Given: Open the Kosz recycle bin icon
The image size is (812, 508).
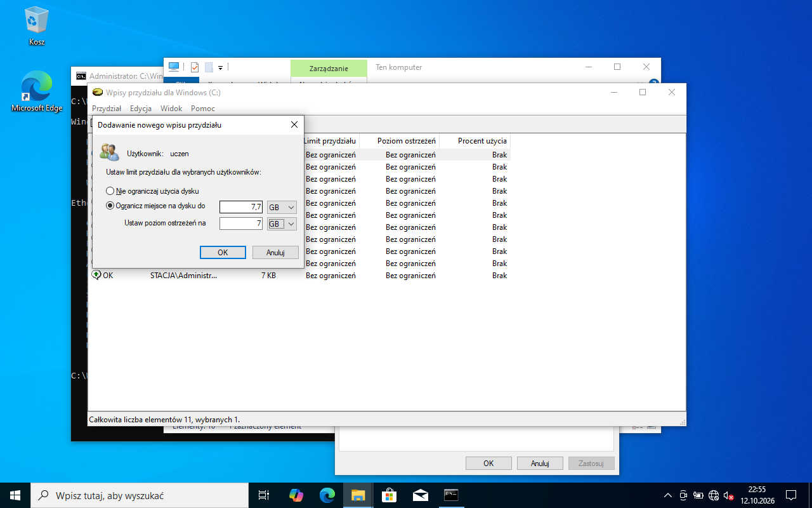Looking at the screenshot, I should [x=37, y=26].
